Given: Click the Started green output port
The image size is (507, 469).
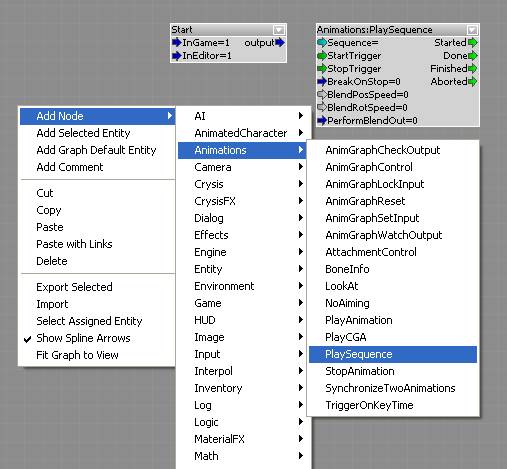Looking at the screenshot, I should coord(473,43).
